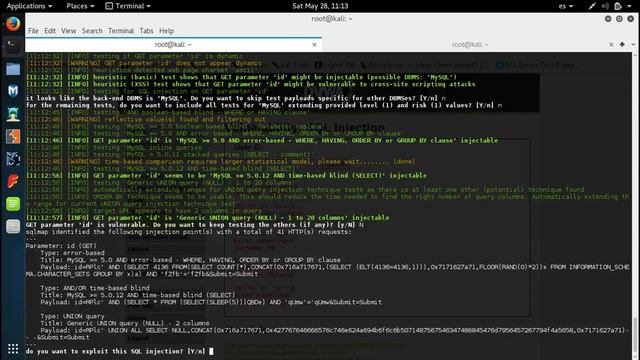The image size is (640, 360).
Task: Open the Terminal menu in menu bar
Action: pos(121,31)
